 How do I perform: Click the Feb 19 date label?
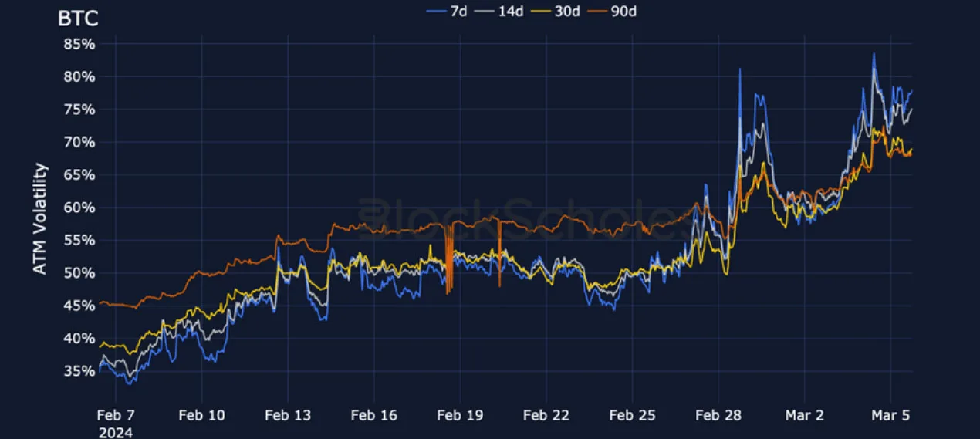460,415
